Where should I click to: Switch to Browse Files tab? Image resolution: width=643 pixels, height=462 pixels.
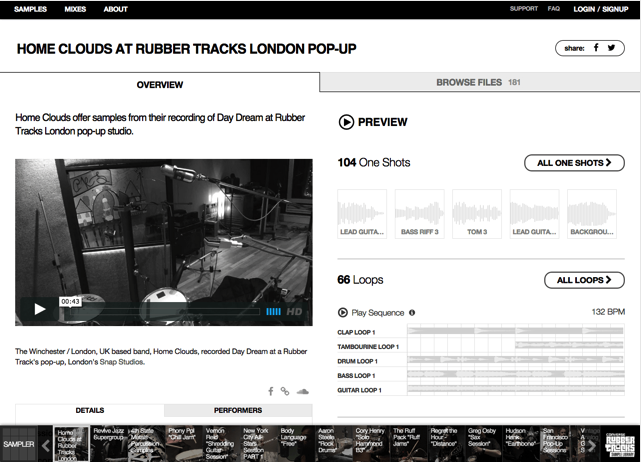coord(478,83)
